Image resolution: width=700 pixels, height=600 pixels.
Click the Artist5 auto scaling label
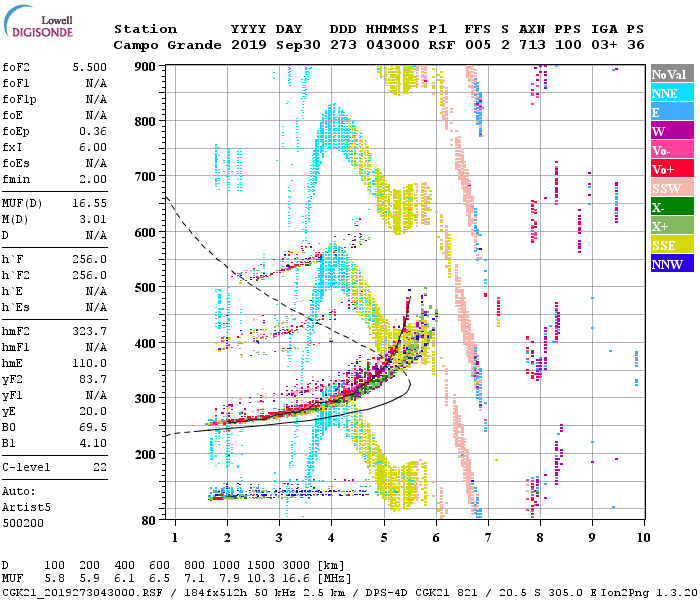click(26, 508)
